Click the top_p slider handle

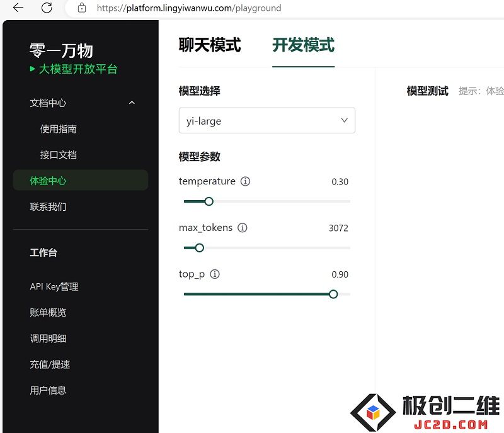tap(333, 294)
